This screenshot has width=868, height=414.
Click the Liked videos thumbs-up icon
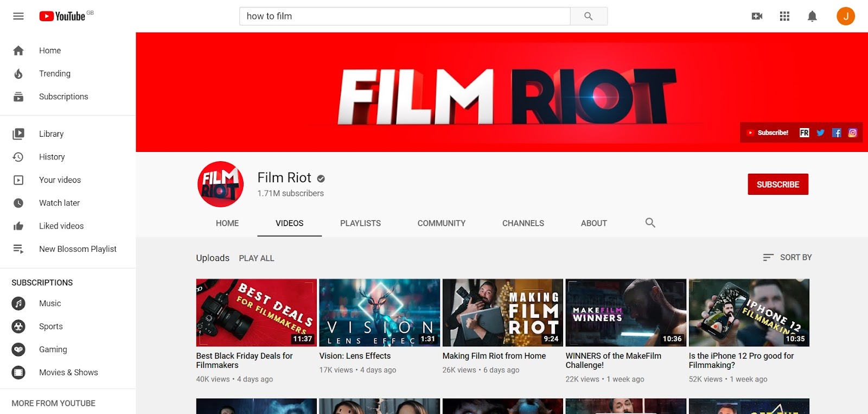pyautogui.click(x=18, y=226)
